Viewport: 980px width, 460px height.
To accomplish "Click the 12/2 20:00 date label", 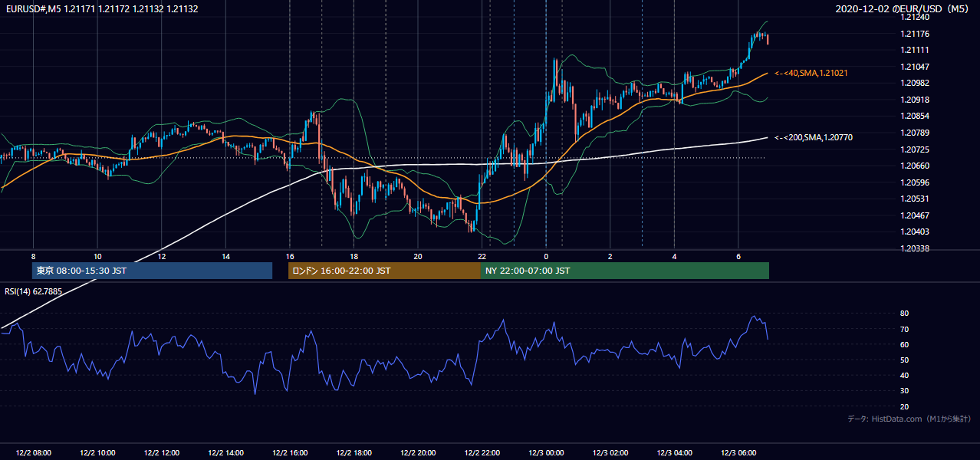I will (418, 453).
